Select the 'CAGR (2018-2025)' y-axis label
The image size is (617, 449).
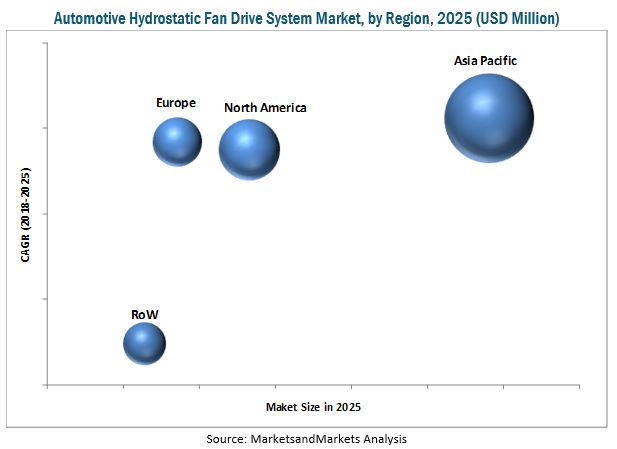point(25,215)
